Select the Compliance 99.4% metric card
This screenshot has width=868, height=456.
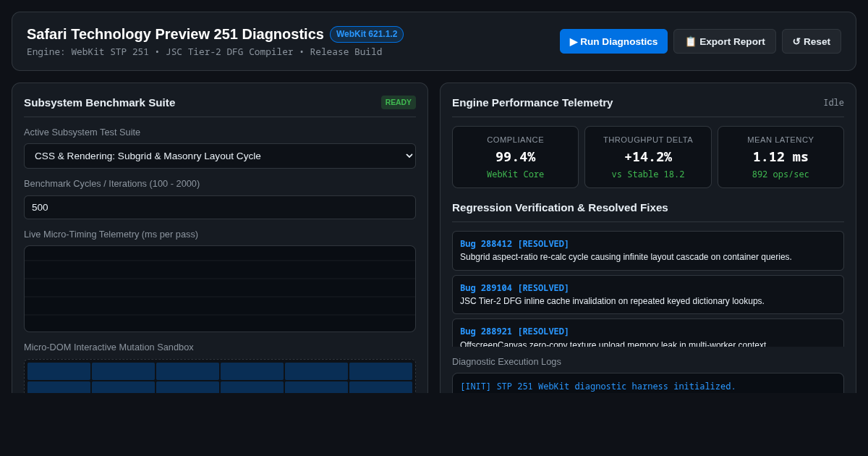(x=515, y=157)
